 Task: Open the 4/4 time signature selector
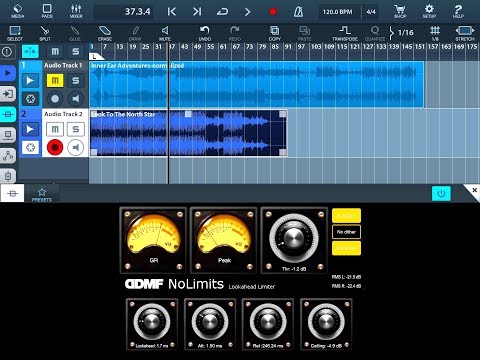pyautogui.click(x=371, y=12)
